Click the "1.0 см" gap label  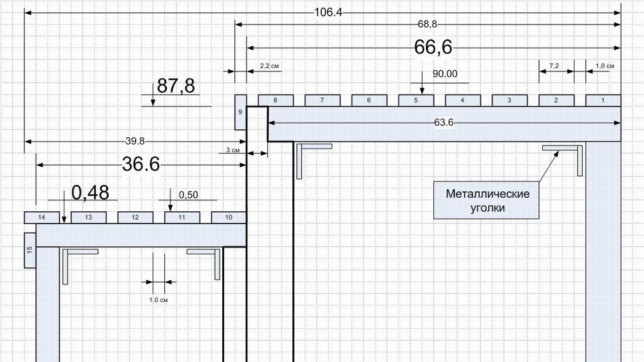[158, 300]
